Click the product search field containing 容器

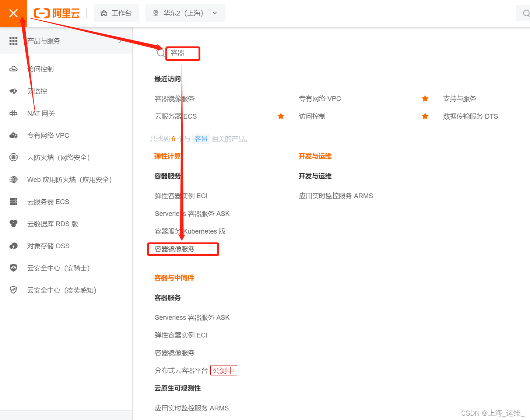[183, 53]
